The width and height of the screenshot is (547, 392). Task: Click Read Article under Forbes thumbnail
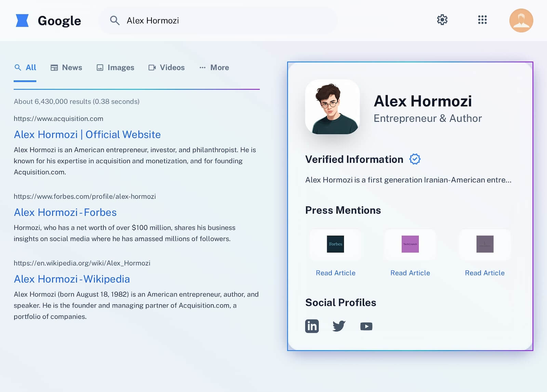click(x=335, y=273)
